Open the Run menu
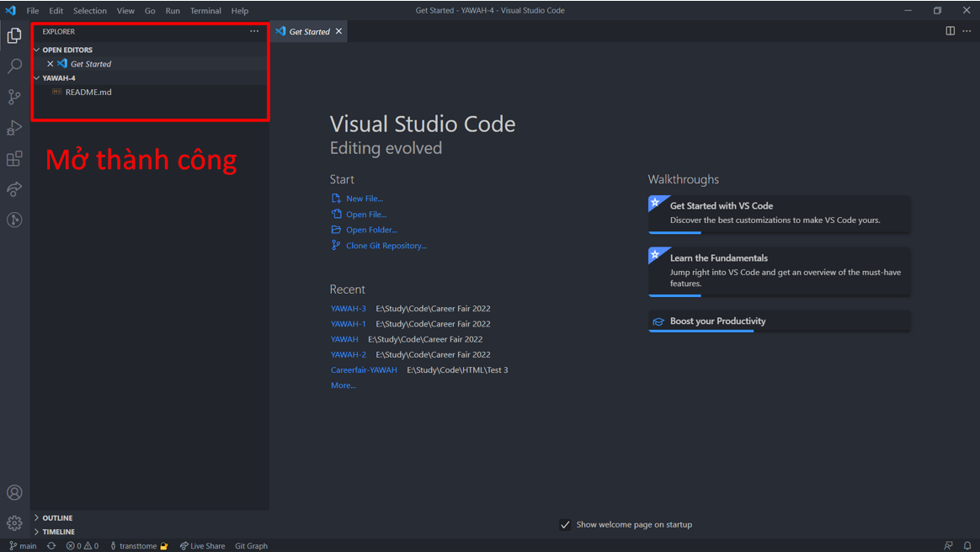This screenshot has width=980, height=552. click(x=173, y=11)
